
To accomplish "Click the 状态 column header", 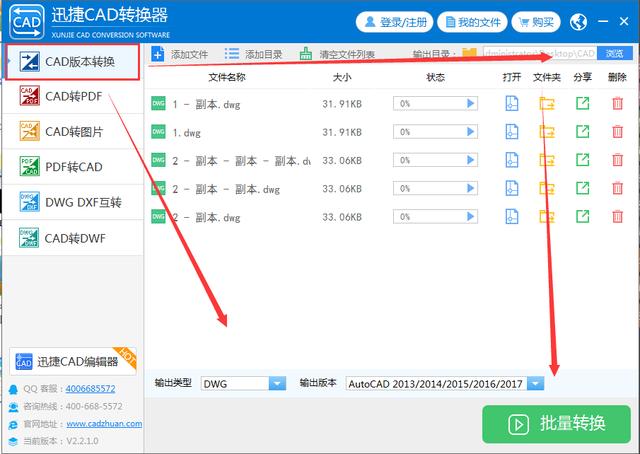I will [435, 77].
